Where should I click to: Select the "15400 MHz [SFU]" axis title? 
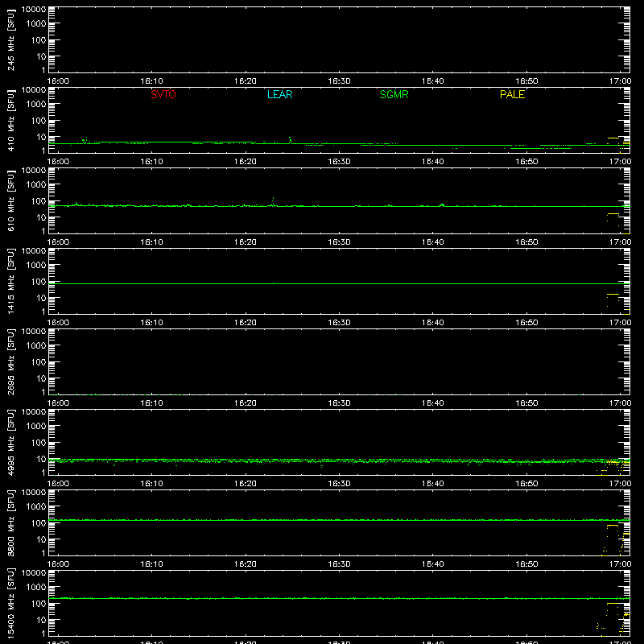click(10, 604)
